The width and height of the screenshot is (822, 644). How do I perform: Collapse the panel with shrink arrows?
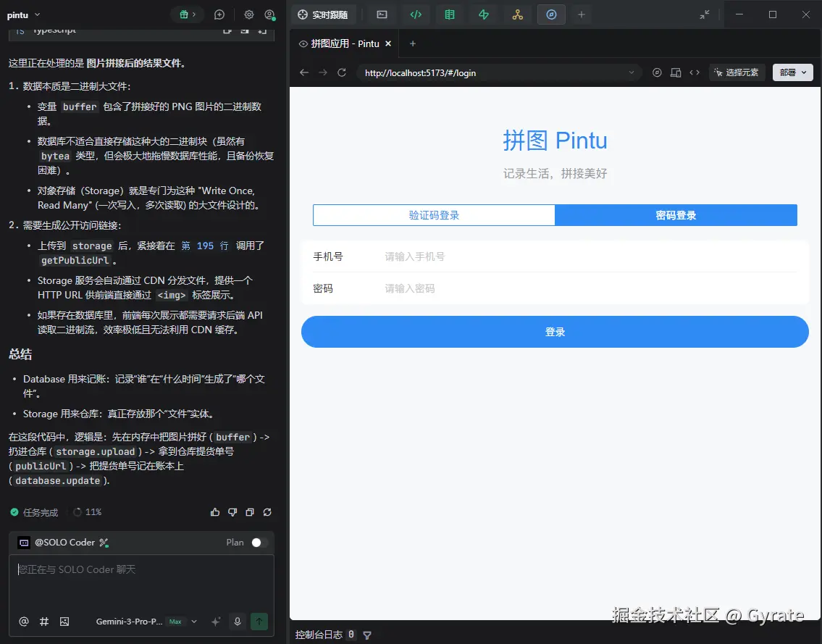pyautogui.click(x=705, y=14)
